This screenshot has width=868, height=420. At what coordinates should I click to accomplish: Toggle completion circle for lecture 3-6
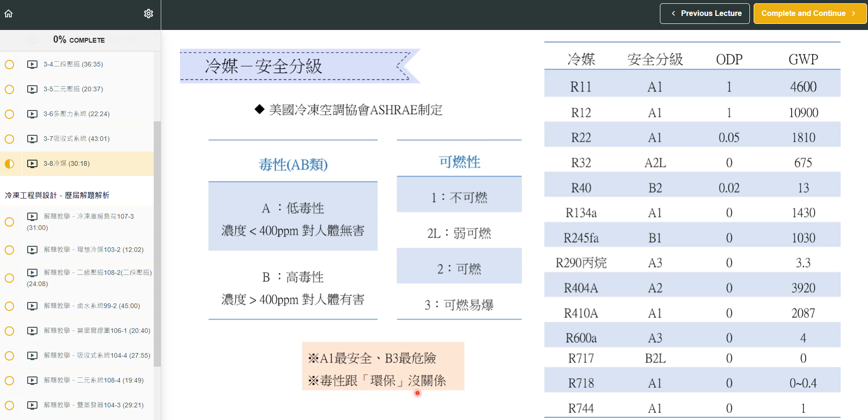click(9, 114)
